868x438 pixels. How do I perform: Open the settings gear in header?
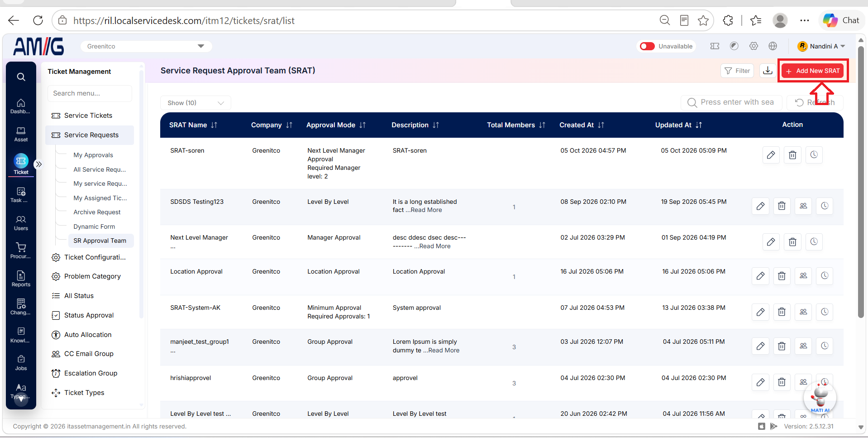(x=754, y=46)
